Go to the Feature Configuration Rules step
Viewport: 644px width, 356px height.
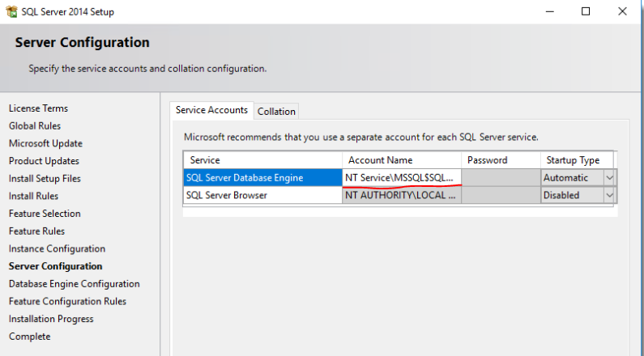click(x=67, y=302)
